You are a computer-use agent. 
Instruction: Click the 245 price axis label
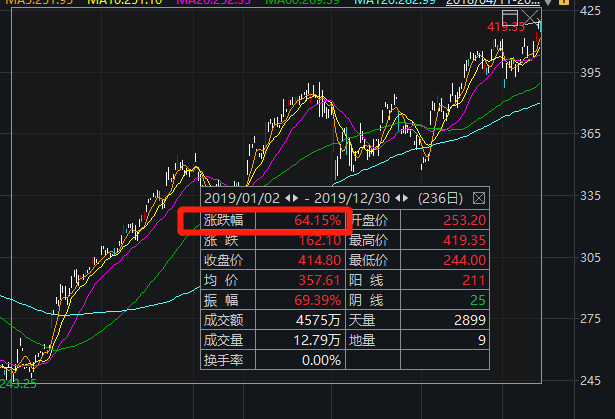pyautogui.click(x=590, y=380)
